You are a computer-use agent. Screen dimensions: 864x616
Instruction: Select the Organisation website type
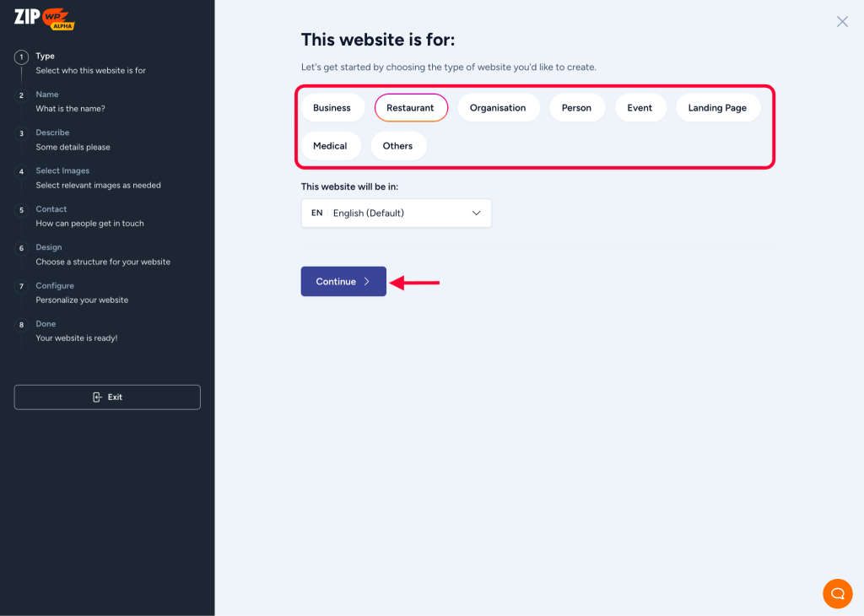point(499,107)
